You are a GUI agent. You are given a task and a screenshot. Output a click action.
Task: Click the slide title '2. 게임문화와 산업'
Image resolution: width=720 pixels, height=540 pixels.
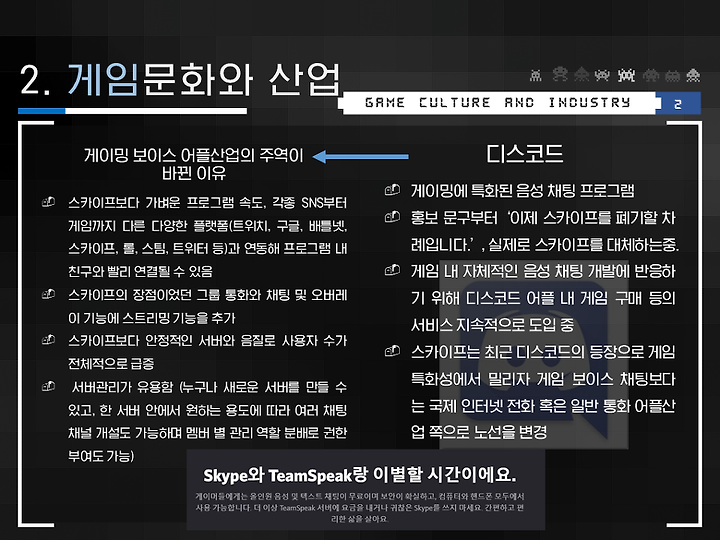[x=180, y=79]
